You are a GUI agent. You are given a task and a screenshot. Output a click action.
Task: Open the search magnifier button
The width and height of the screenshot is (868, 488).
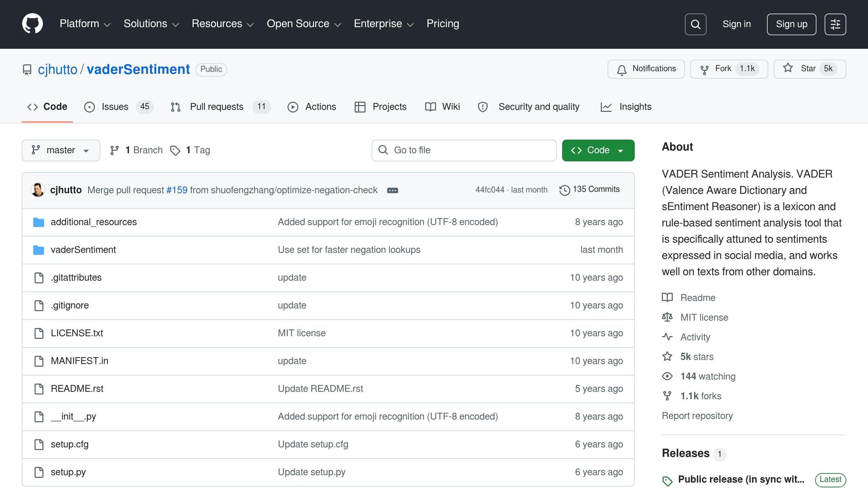coord(695,24)
